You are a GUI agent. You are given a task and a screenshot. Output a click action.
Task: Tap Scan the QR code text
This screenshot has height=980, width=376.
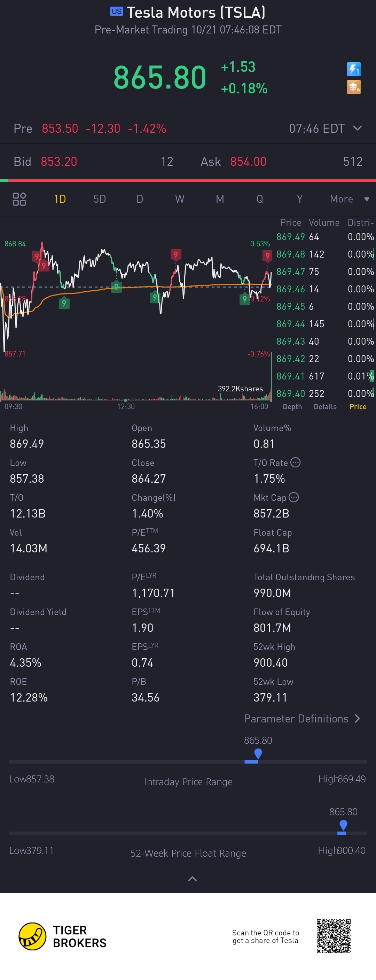pyautogui.click(x=265, y=937)
